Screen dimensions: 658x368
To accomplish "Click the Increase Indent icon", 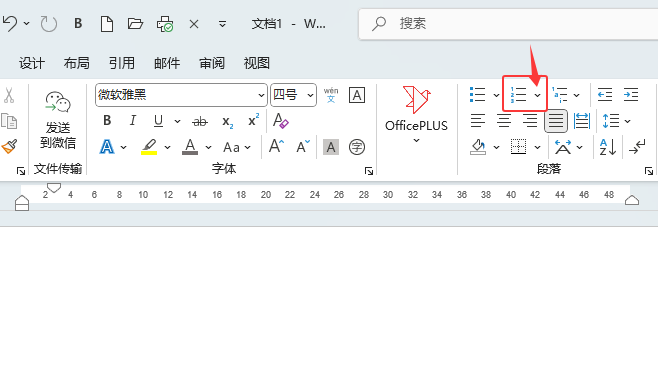I will pos(631,95).
